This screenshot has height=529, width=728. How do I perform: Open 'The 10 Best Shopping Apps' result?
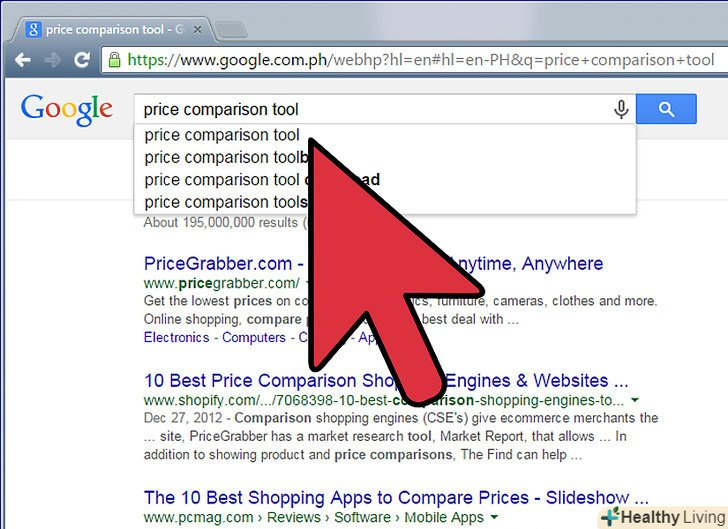point(396,498)
